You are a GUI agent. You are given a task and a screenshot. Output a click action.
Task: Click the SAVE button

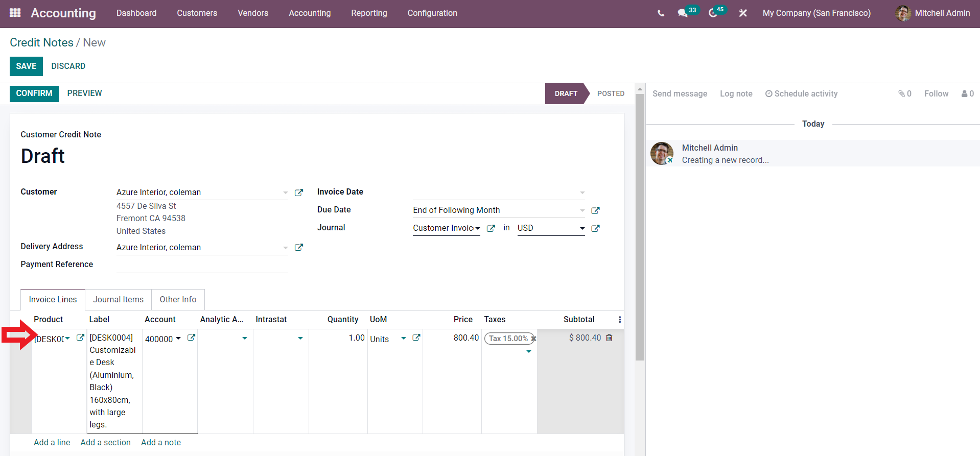26,66
